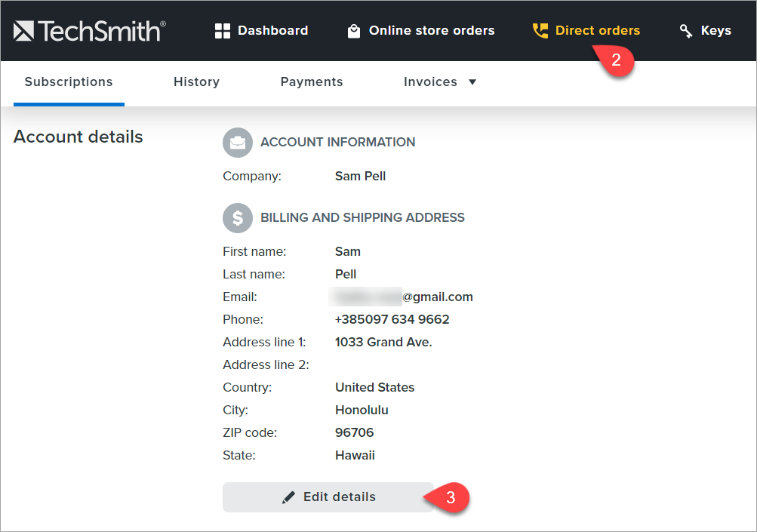Click the pencil icon on Edit details

[x=288, y=497]
